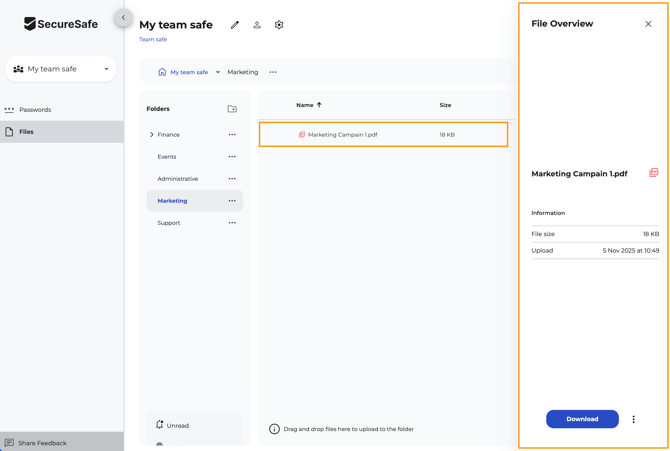Select the Files section in sidebar
The image size is (670, 451).
tap(27, 132)
